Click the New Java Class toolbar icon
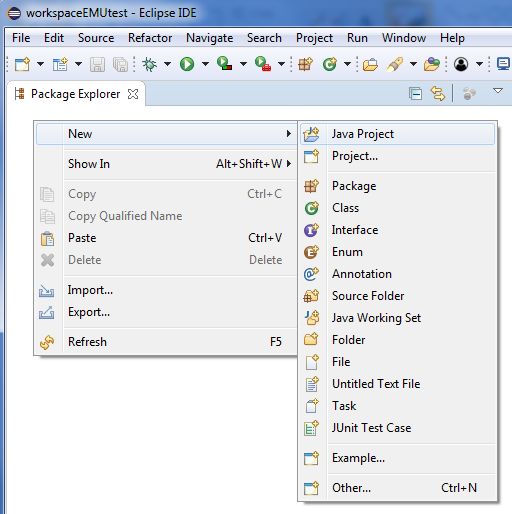Viewport: 512px width, 514px height. (330, 64)
